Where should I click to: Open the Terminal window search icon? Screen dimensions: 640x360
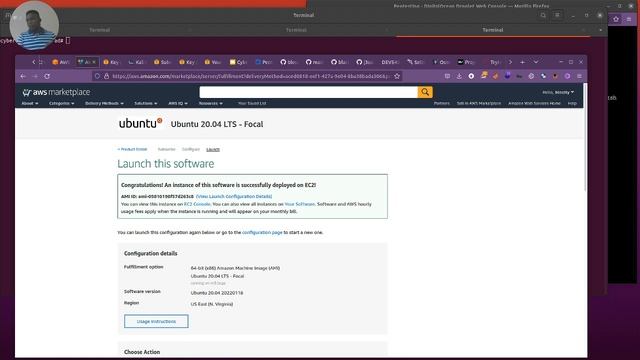[543, 15]
